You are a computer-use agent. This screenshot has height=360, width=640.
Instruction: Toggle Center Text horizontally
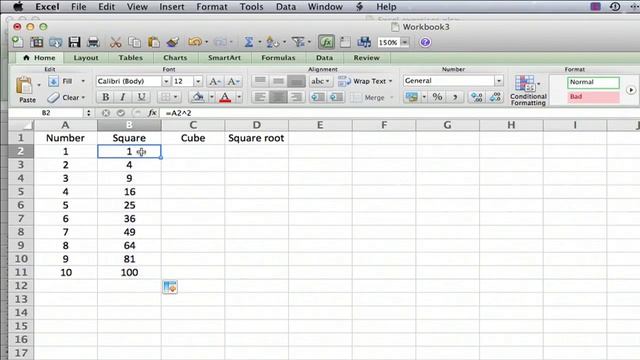click(x=278, y=97)
